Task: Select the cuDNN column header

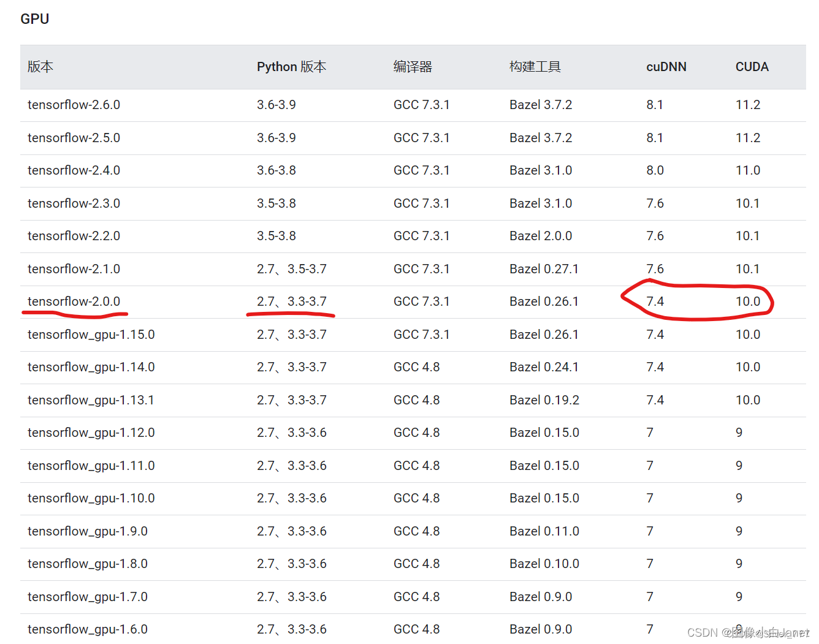Action: pyautogui.click(x=666, y=67)
